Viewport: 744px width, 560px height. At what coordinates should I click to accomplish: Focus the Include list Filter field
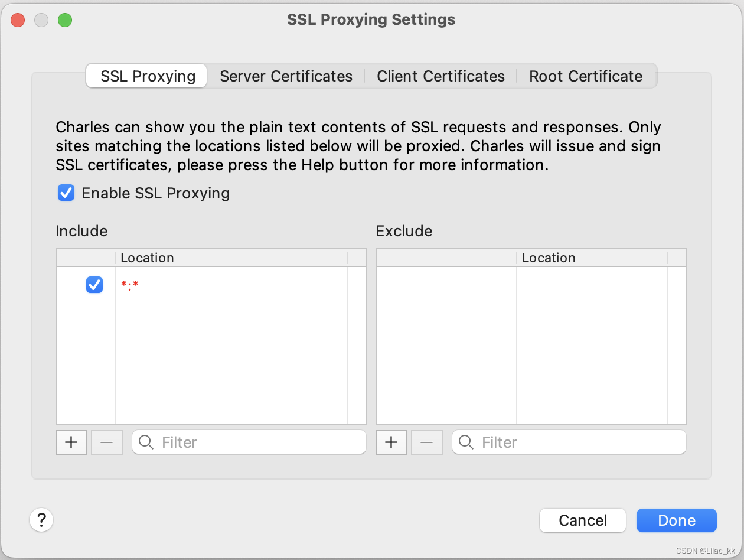point(249,442)
